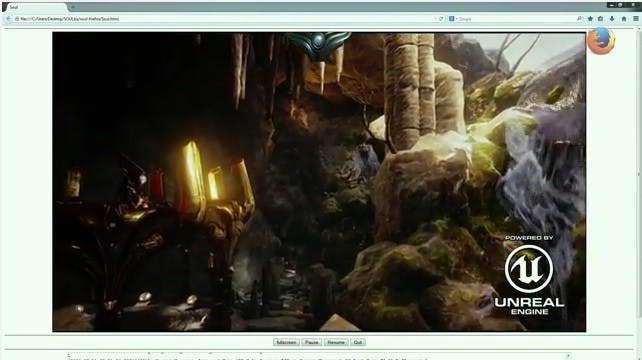This screenshot has width=642, height=360.
Task: Click the address bar URL field
Action: [x=225, y=19]
